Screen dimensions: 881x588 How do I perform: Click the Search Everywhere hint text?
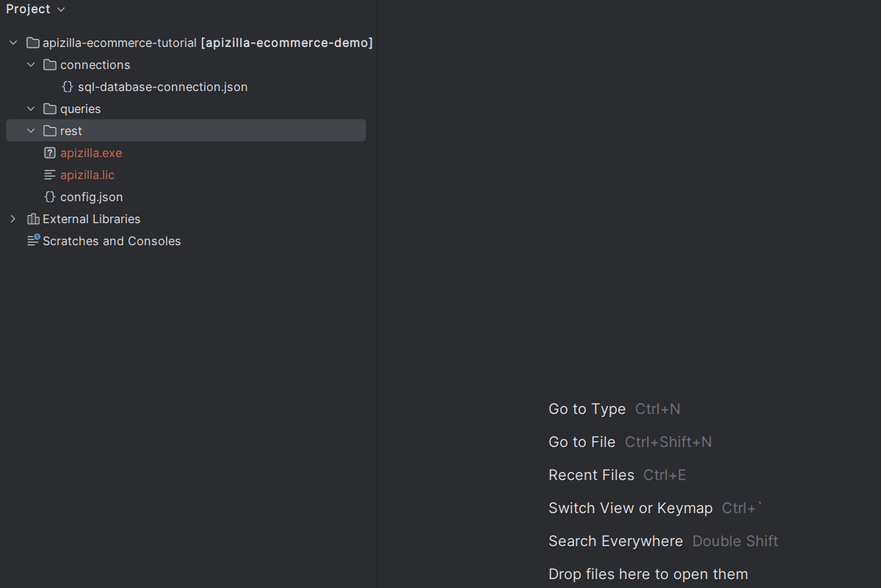(x=615, y=541)
